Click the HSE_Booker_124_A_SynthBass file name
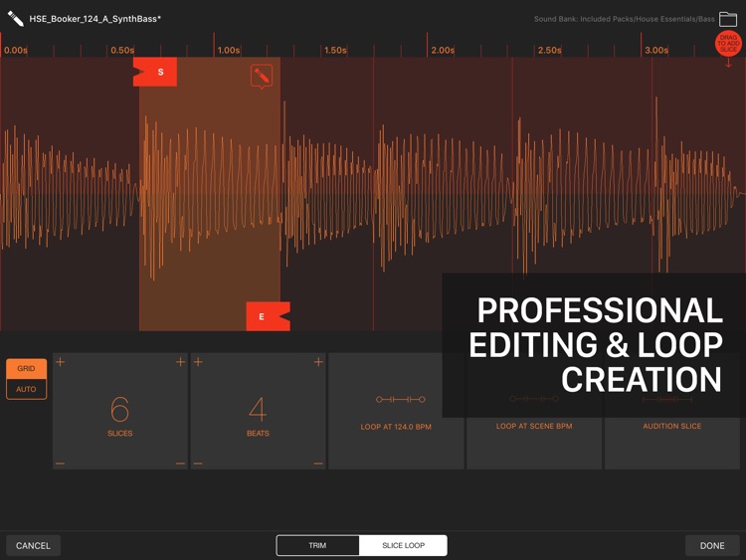 click(95, 19)
